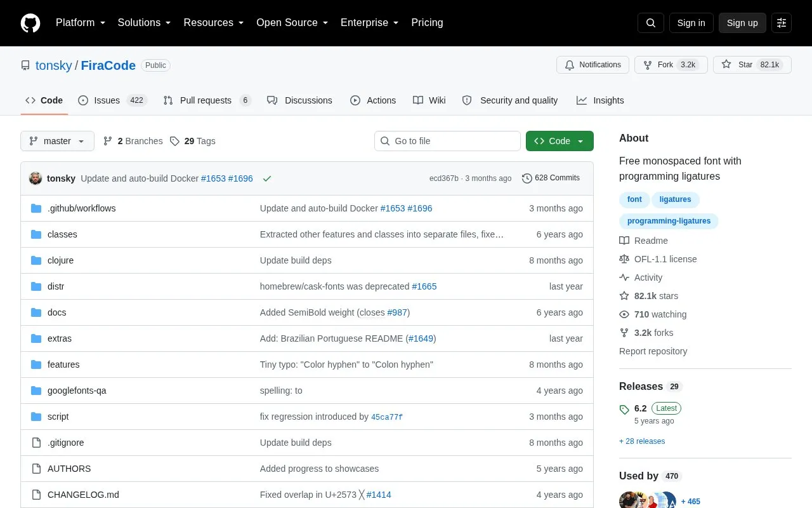
Task: Click the .github/workflows folder icon
Action: coord(36,208)
